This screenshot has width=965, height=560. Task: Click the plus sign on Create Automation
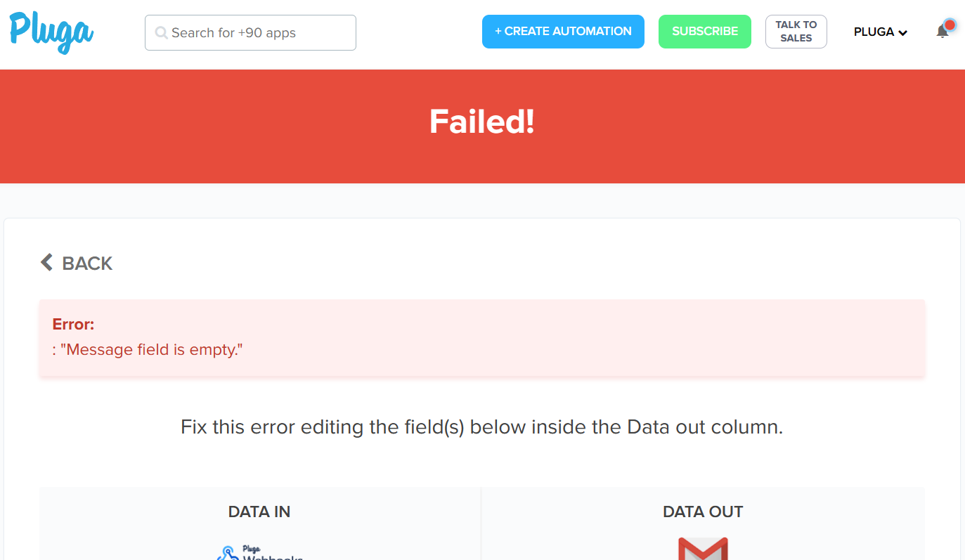[498, 31]
